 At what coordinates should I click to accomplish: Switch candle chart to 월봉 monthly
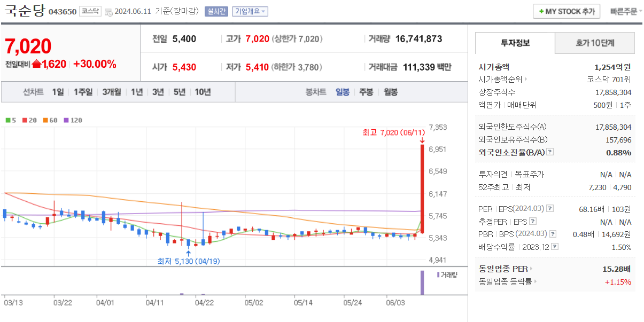click(391, 92)
